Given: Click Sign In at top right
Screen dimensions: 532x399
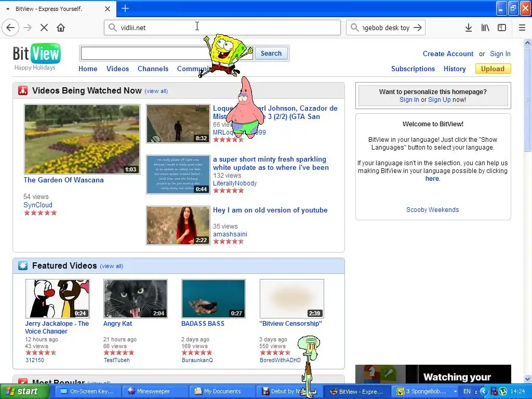Looking at the screenshot, I should [x=500, y=54].
